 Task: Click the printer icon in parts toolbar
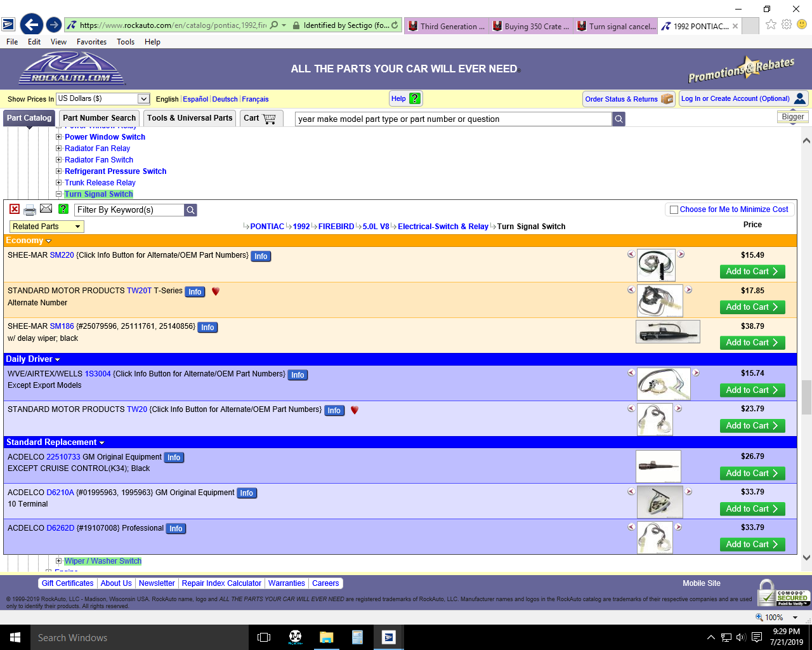(30, 209)
